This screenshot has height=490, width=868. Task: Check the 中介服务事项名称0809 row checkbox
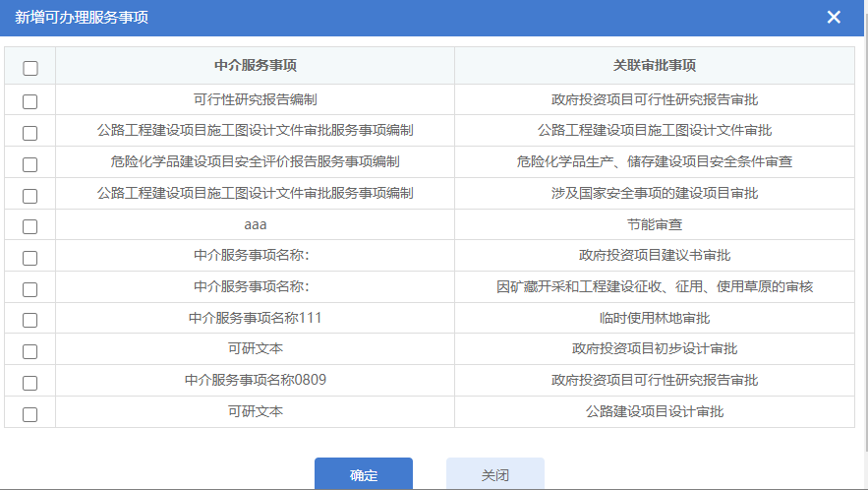tap(30, 383)
